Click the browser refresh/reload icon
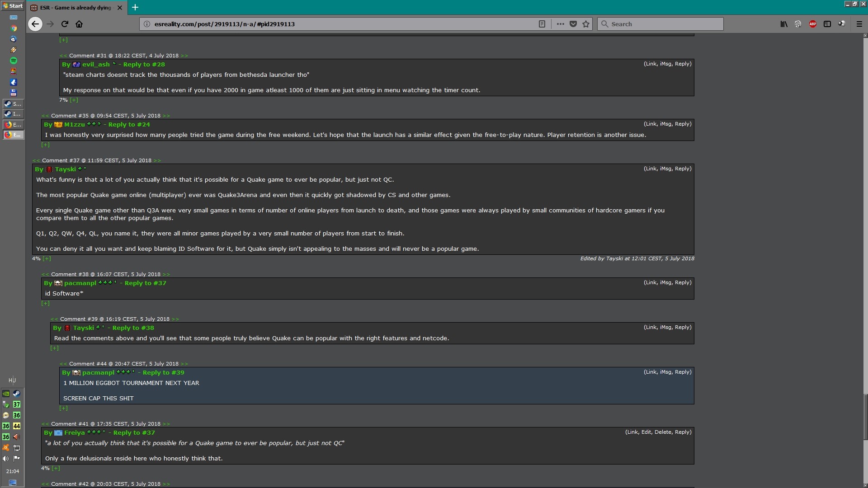This screenshot has width=868, height=488. click(x=65, y=24)
